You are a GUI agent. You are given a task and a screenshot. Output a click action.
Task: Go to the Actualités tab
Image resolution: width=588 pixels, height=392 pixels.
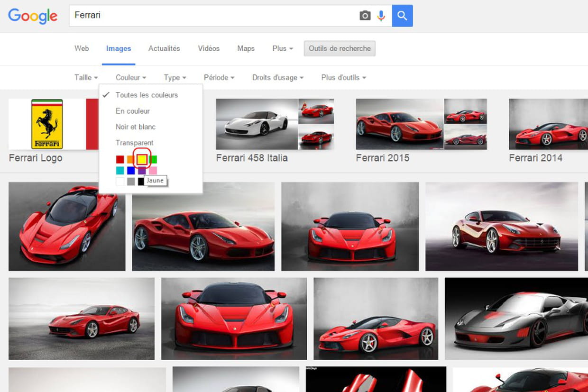click(x=164, y=48)
